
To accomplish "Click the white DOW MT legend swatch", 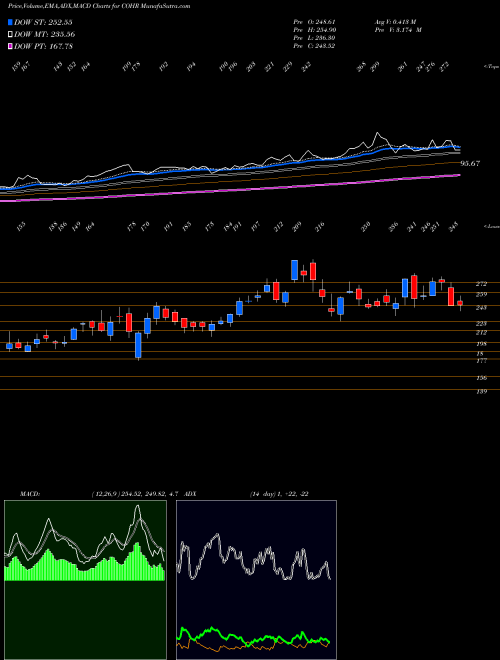I will click(x=11, y=34).
